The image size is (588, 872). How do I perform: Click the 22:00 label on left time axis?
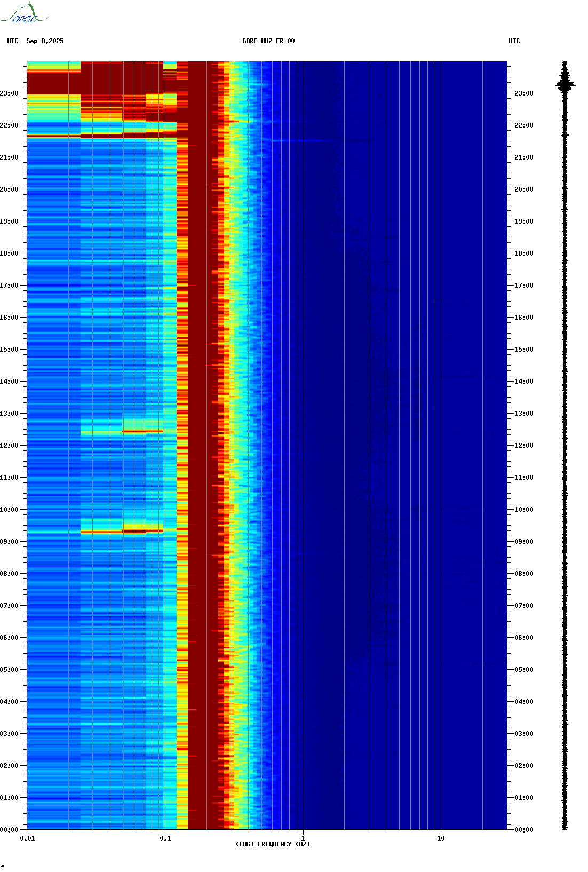(x=9, y=125)
